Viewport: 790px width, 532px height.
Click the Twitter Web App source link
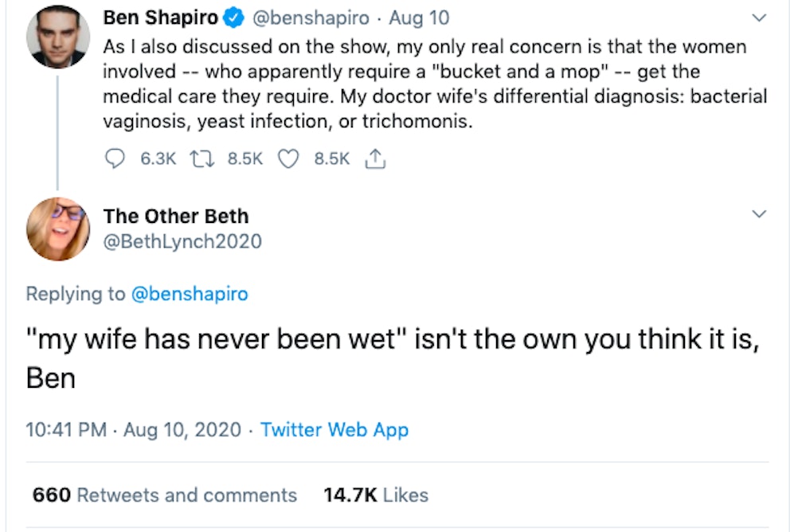coord(334,430)
